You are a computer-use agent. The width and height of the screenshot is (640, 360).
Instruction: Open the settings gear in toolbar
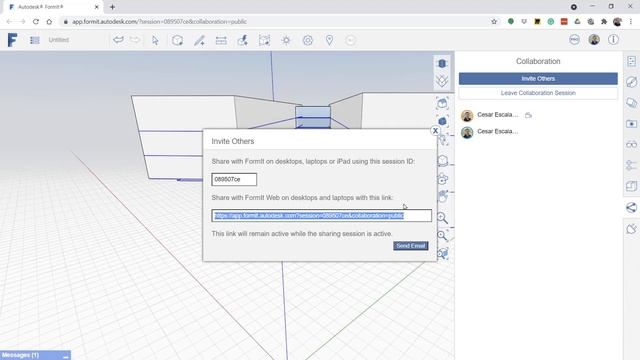click(308, 40)
